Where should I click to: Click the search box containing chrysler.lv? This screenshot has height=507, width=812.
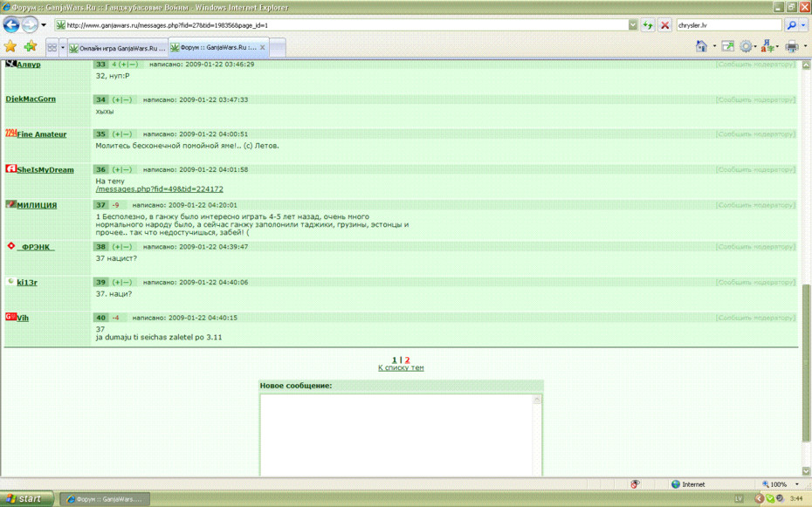tap(729, 24)
